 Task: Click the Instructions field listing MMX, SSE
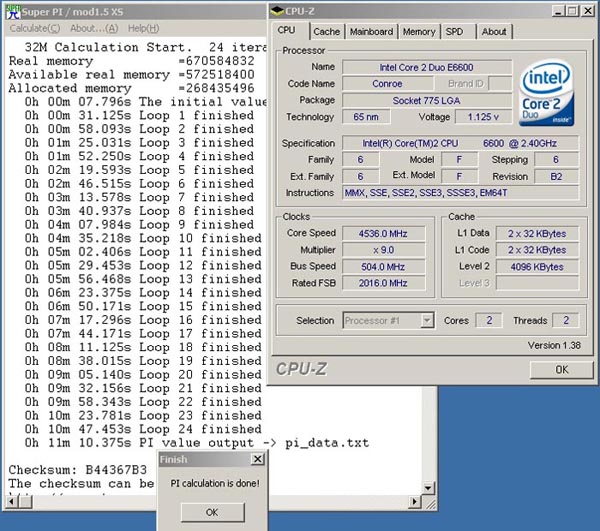tap(460, 193)
